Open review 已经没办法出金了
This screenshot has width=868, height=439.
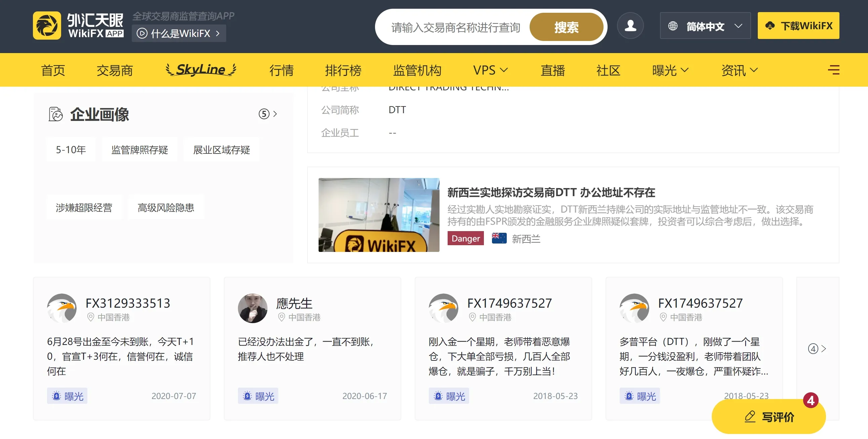tap(305, 349)
